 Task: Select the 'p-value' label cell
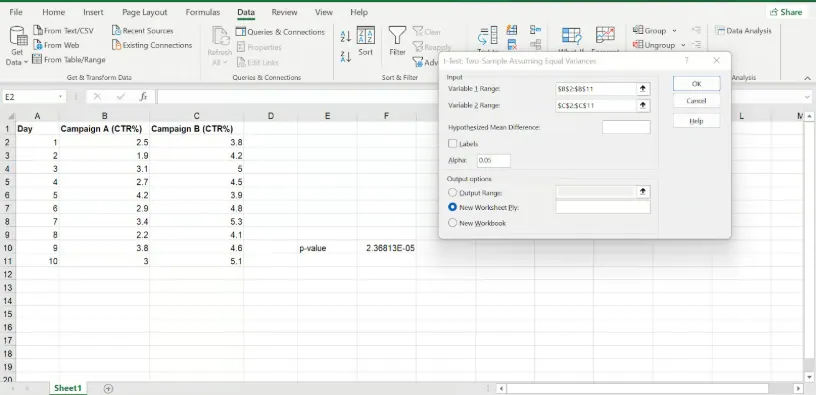[327, 248]
